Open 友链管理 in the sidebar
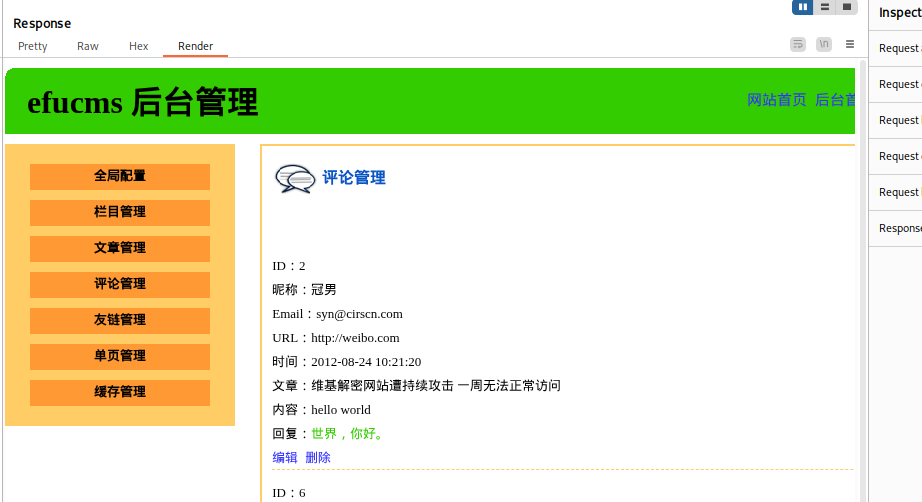This screenshot has height=502, width=922. tap(120, 320)
